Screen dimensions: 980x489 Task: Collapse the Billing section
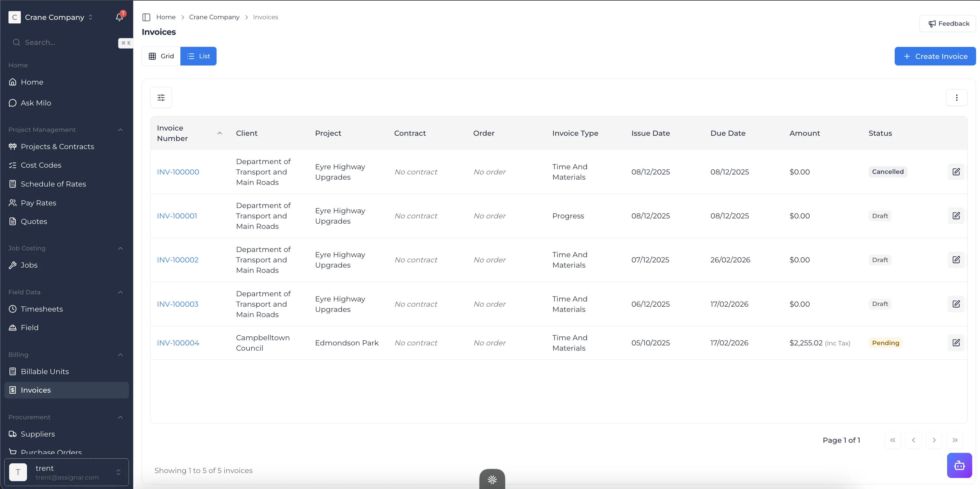(120, 355)
